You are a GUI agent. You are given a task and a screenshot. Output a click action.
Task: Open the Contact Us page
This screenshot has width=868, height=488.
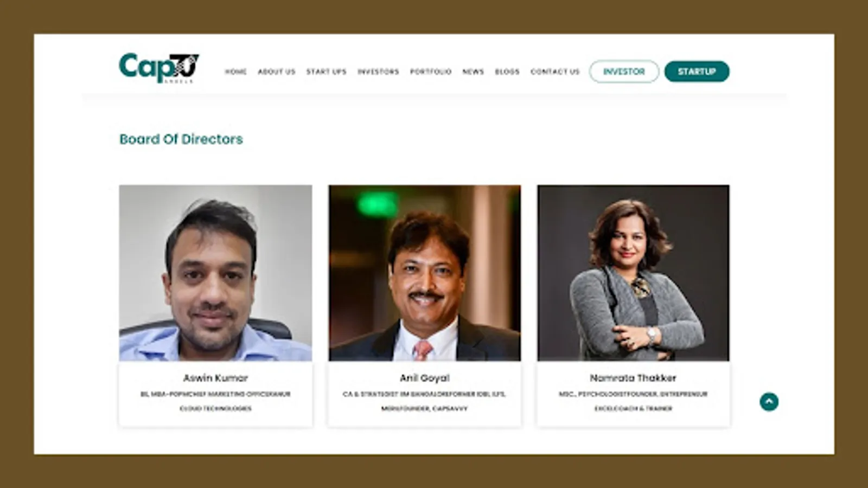click(x=555, y=72)
